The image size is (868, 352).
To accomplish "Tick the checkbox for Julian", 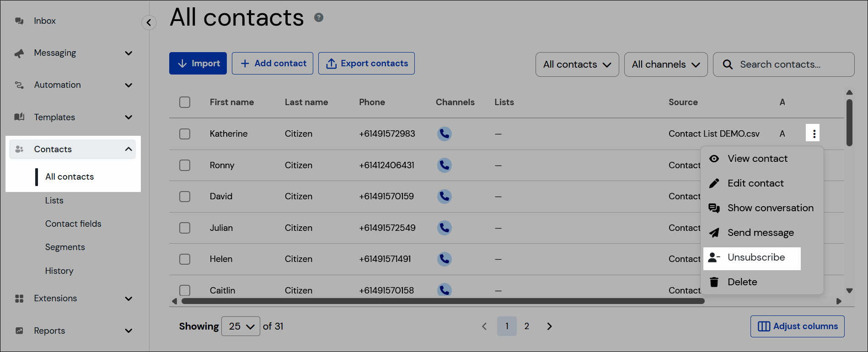I will coord(185,228).
